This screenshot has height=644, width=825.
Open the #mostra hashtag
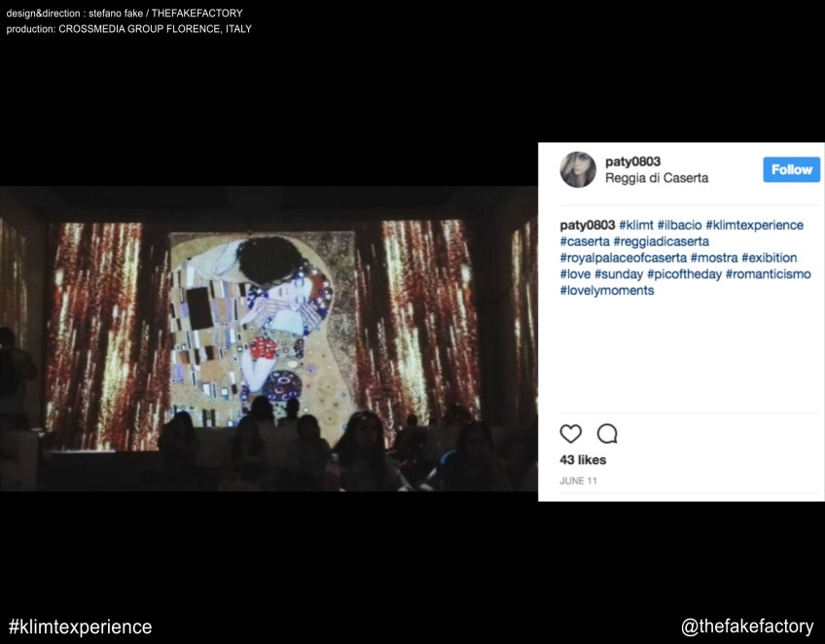point(714,258)
